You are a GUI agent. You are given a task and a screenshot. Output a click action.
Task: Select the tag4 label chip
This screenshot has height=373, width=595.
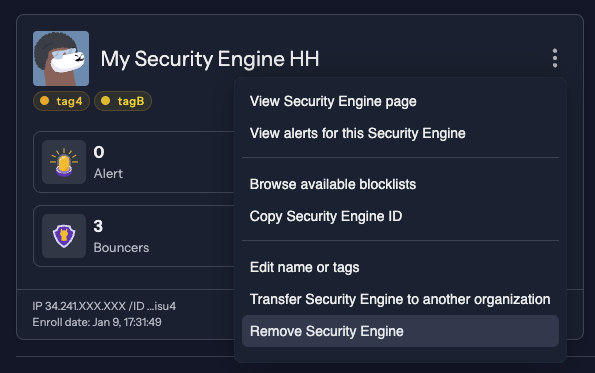[x=61, y=101]
